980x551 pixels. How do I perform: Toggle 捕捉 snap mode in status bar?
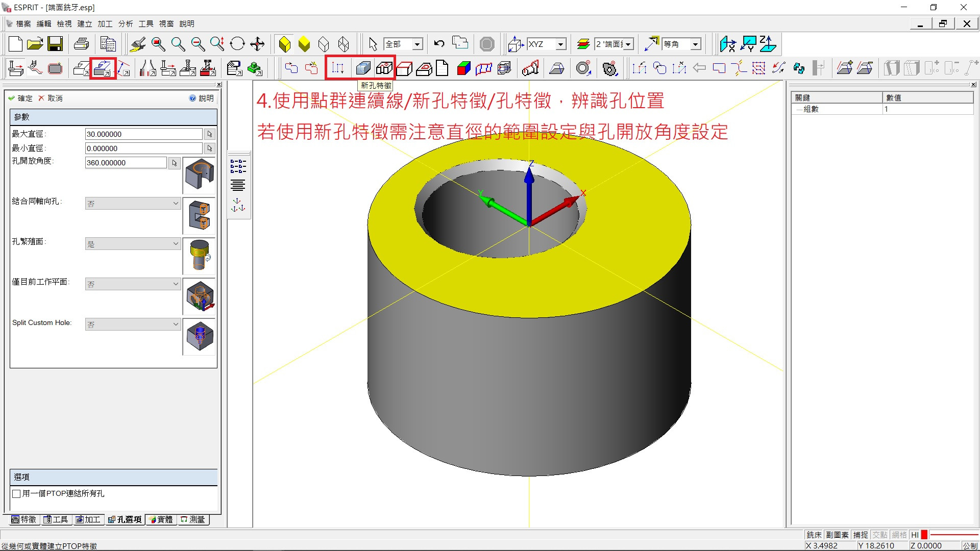coord(861,535)
